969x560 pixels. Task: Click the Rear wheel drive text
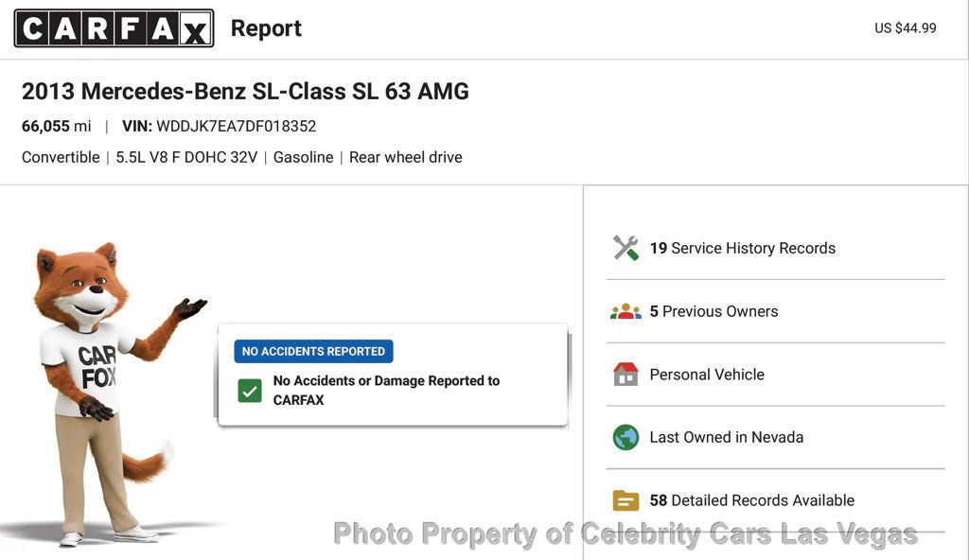click(x=405, y=157)
